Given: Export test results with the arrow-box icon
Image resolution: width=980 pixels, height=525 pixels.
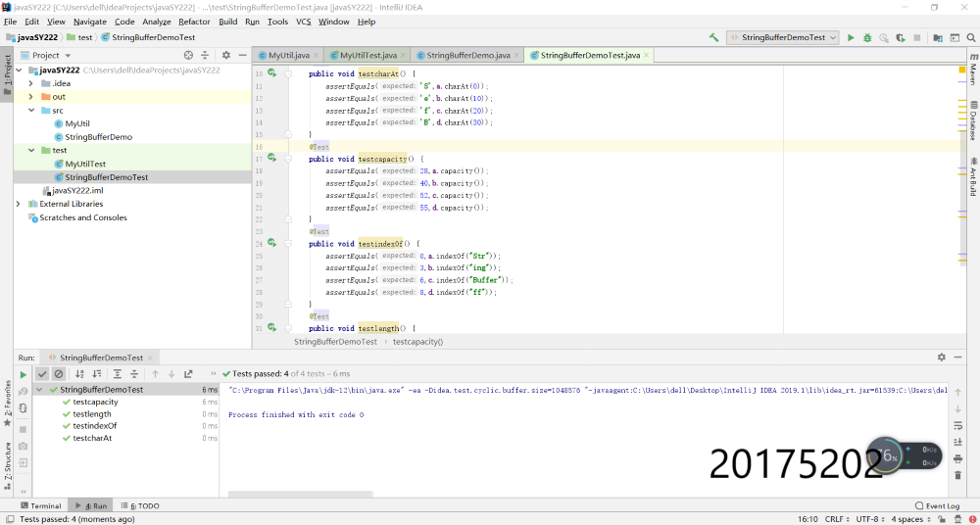Looking at the screenshot, I should [x=188, y=374].
